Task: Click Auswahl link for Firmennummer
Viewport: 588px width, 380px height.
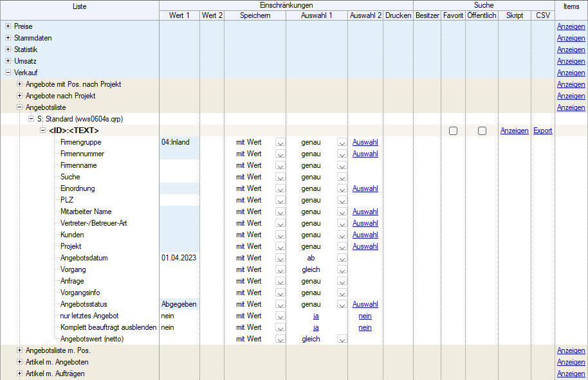Action: coord(365,154)
